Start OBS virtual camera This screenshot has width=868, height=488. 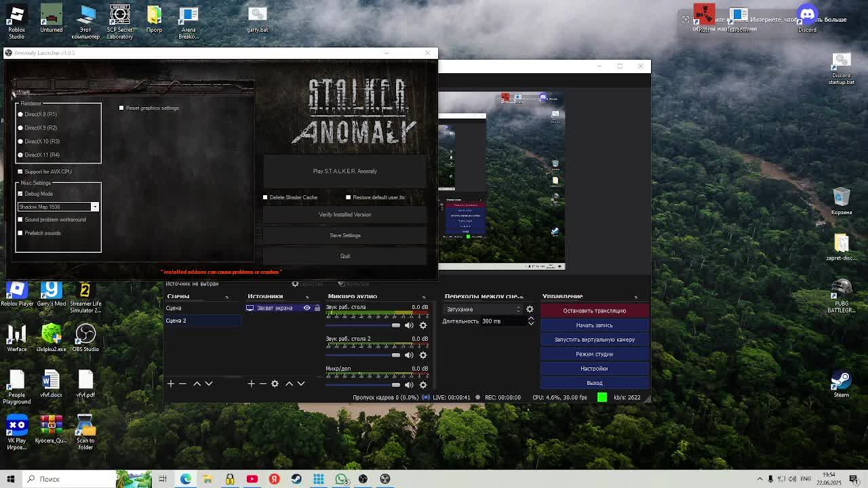tap(594, 340)
